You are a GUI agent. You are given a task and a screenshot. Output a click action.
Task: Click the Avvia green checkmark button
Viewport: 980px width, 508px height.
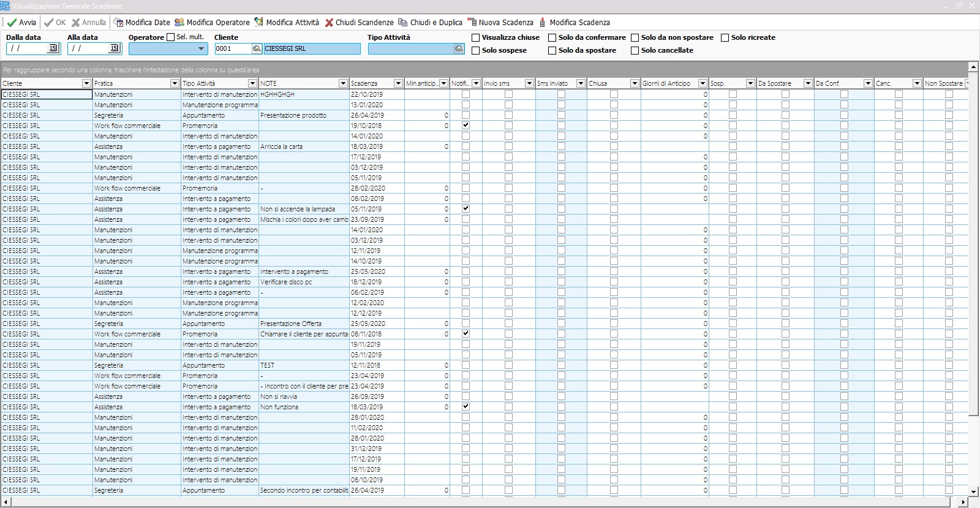tap(21, 23)
